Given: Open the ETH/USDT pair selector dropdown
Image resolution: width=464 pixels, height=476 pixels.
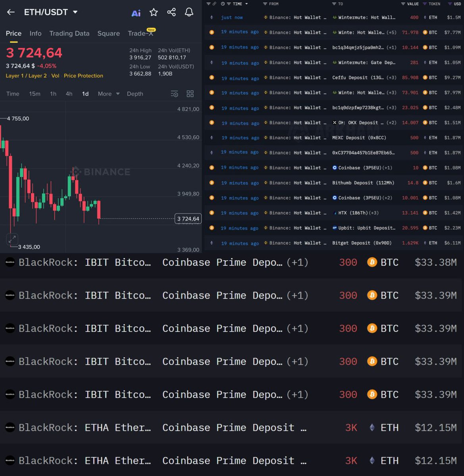Looking at the screenshot, I should click(x=75, y=12).
